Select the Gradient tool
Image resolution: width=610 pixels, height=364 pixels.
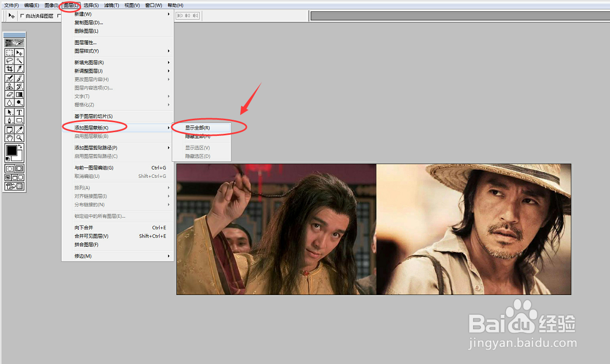19,94
